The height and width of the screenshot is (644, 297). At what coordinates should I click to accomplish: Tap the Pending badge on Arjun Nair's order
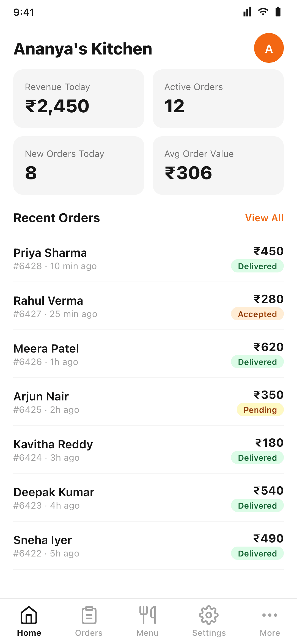click(260, 410)
